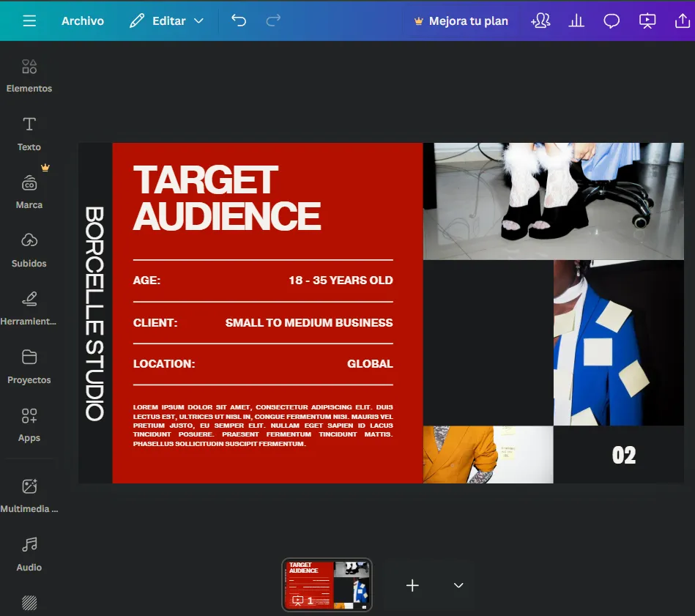
Task: Open the insights chart icon
Action: (576, 21)
